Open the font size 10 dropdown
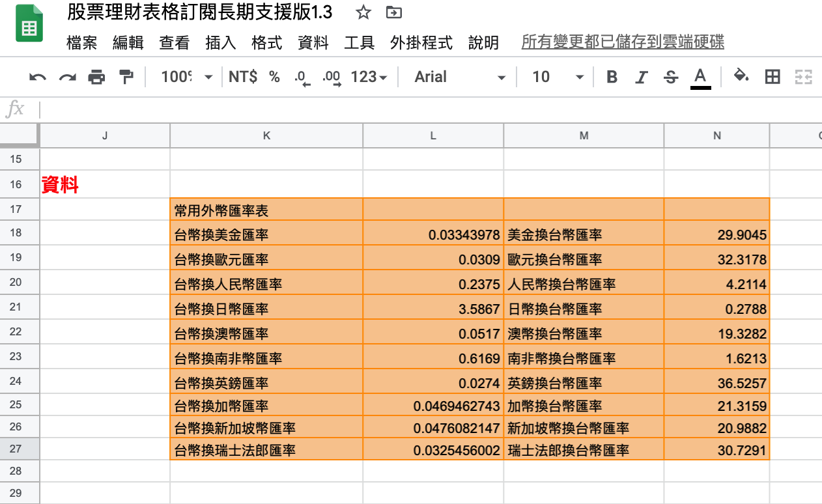The height and width of the screenshot is (504, 822). pyautogui.click(x=558, y=77)
